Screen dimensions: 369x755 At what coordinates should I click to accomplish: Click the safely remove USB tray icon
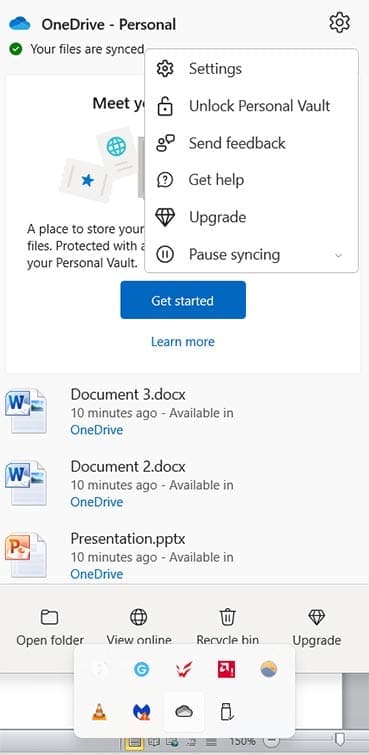pos(226,712)
